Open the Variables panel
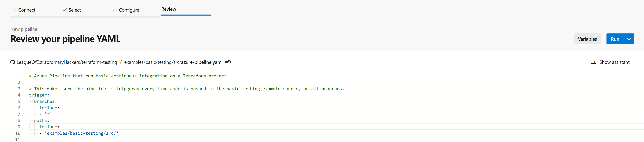Screen dimensions: 644x142 click(587, 39)
